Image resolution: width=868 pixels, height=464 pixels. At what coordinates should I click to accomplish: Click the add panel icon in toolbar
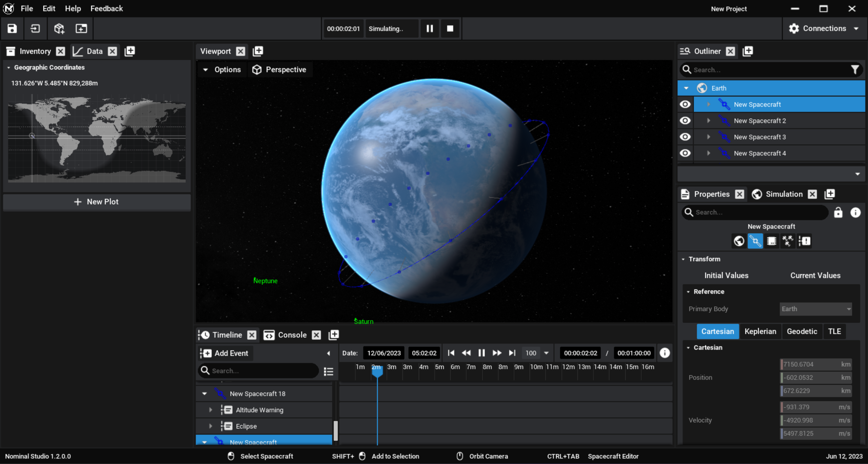(x=81, y=28)
